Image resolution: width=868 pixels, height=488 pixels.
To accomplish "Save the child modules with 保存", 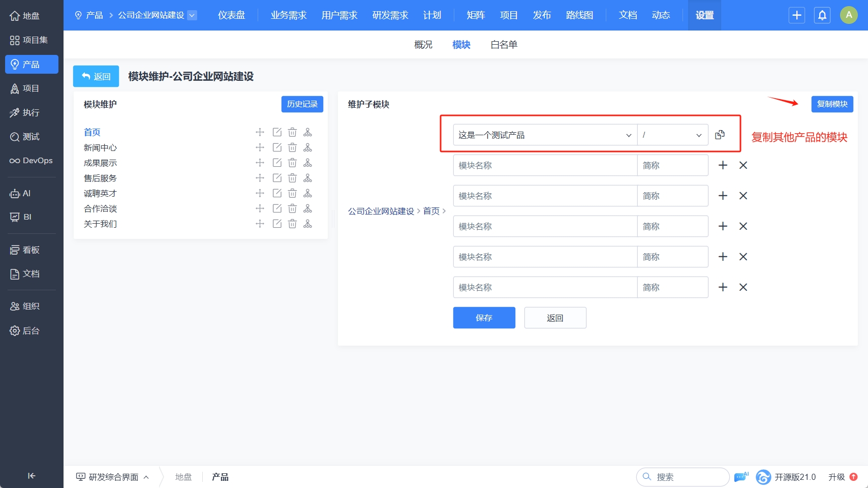I will (x=484, y=318).
